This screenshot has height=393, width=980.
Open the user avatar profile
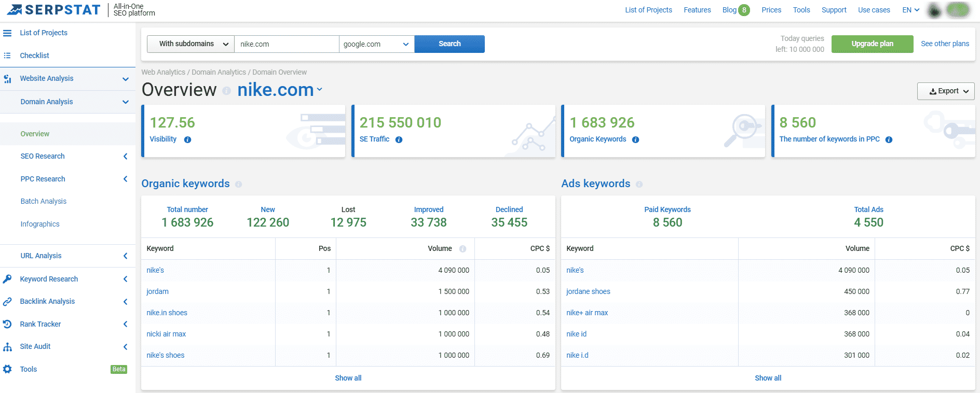(x=934, y=10)
